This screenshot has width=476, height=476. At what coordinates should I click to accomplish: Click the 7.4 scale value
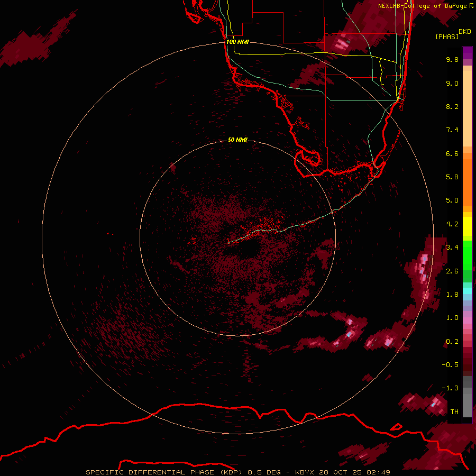pos(452,130)
